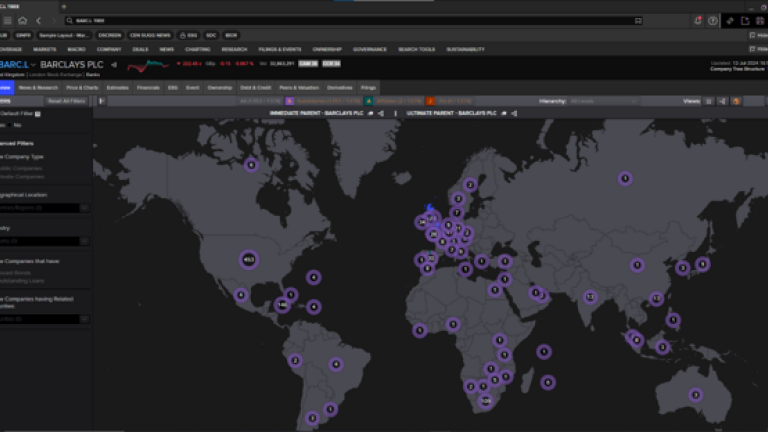Open the help question mark icon
Screen dimensions: 768x432
[x=712, y=20]
